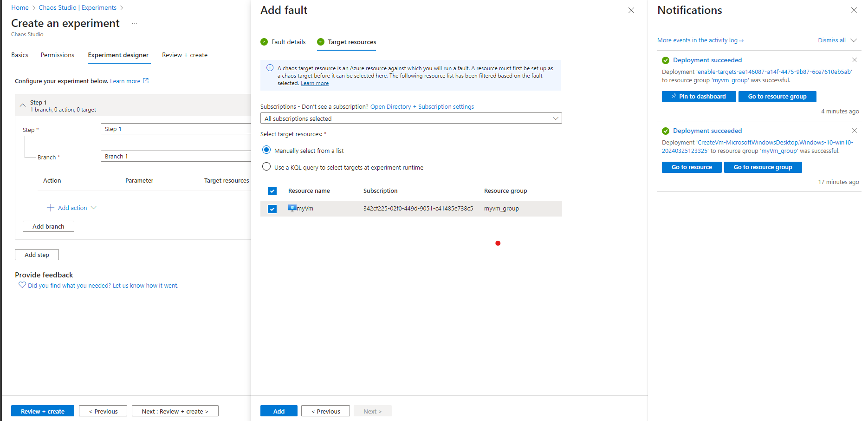Open the All subscriptions selected dropdown
Image resolution: width=868 pixels, height=421 pixels.
[411, 118]
